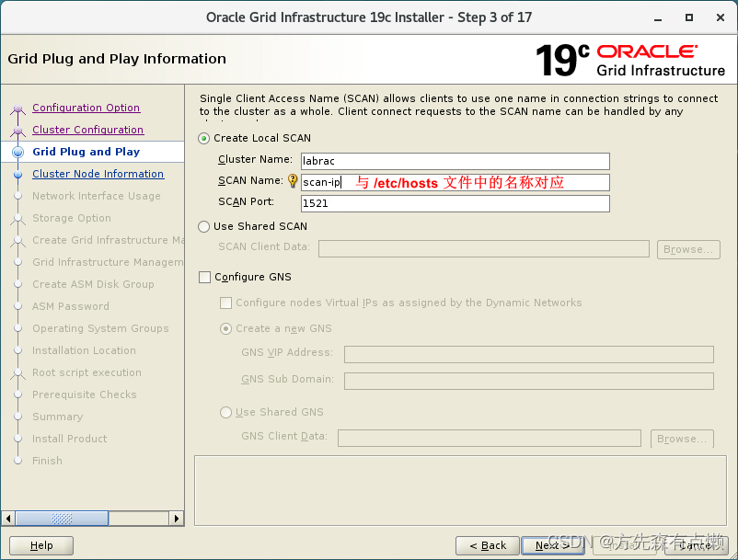The width and height of the screenshot is (738, 560).
Task: Click the Back button
Action: click(x=488, y=545)
